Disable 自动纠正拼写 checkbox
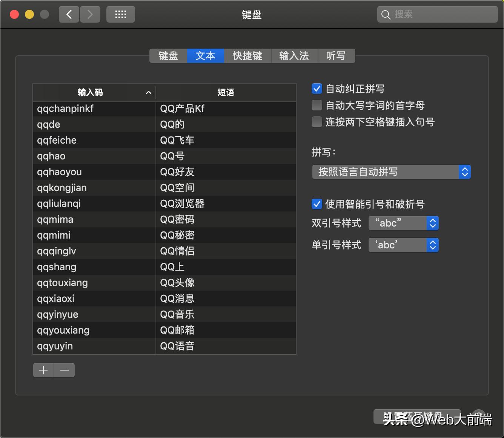Screen dimensions: 504x438 pyautogui.click(x=317, y=89)
